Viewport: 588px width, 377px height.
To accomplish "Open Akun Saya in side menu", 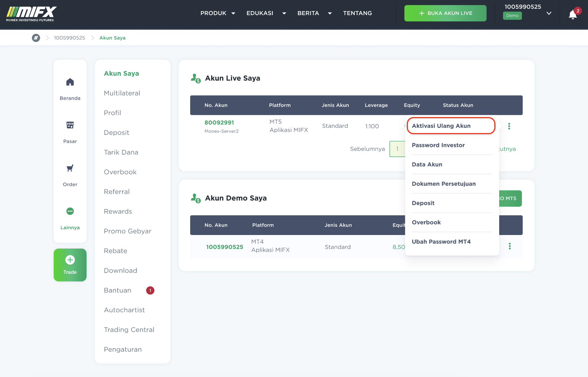I will click(121, 73).
